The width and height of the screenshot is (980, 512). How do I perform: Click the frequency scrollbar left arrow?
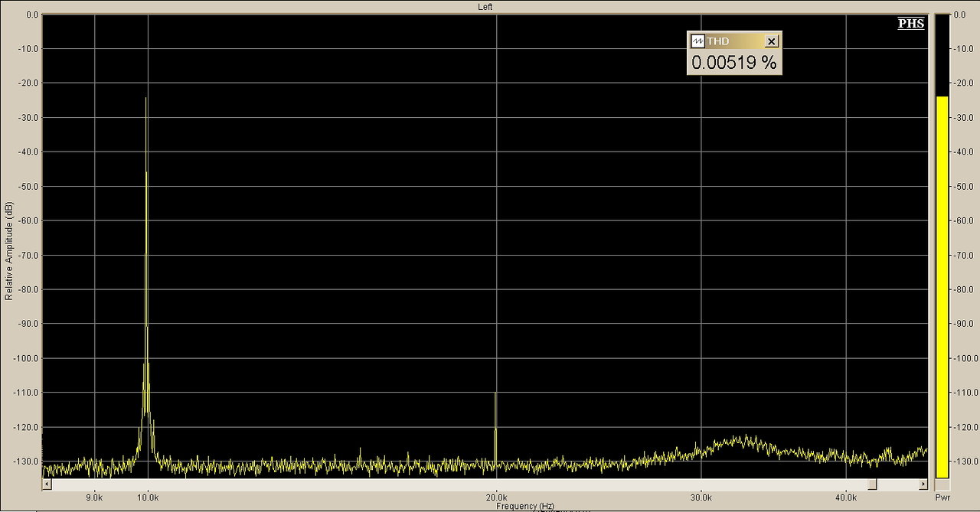point(46,484)
